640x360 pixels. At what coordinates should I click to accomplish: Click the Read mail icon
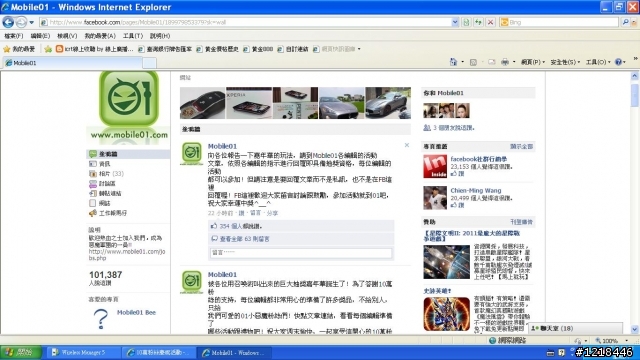[492, 62]
